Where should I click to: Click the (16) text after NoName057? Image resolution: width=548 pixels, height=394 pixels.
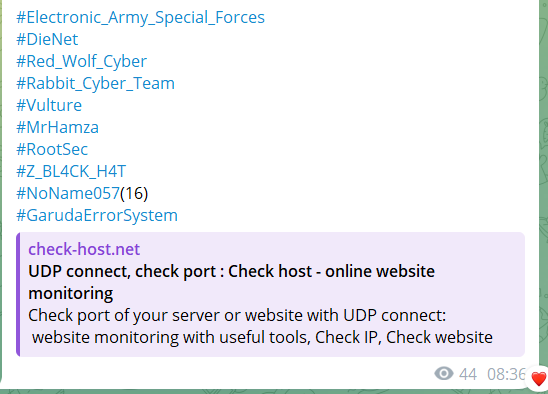tap(134, 193)
